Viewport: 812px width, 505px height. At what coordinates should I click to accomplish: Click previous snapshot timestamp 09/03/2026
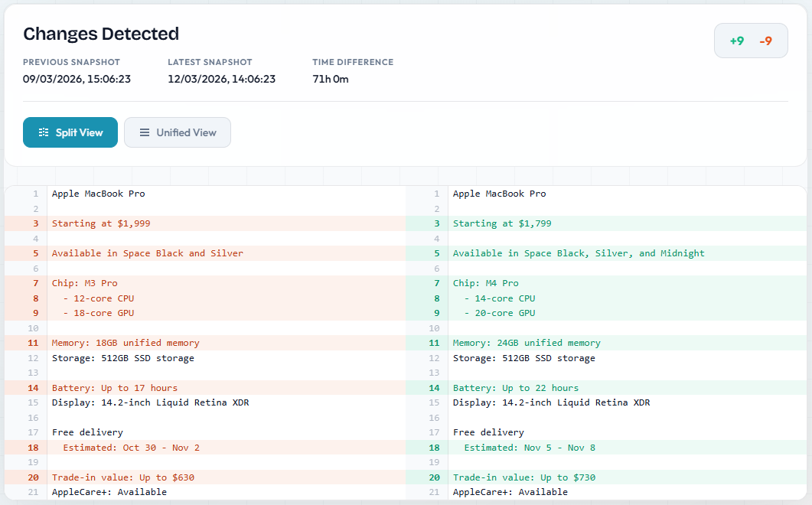pos(77,79)
